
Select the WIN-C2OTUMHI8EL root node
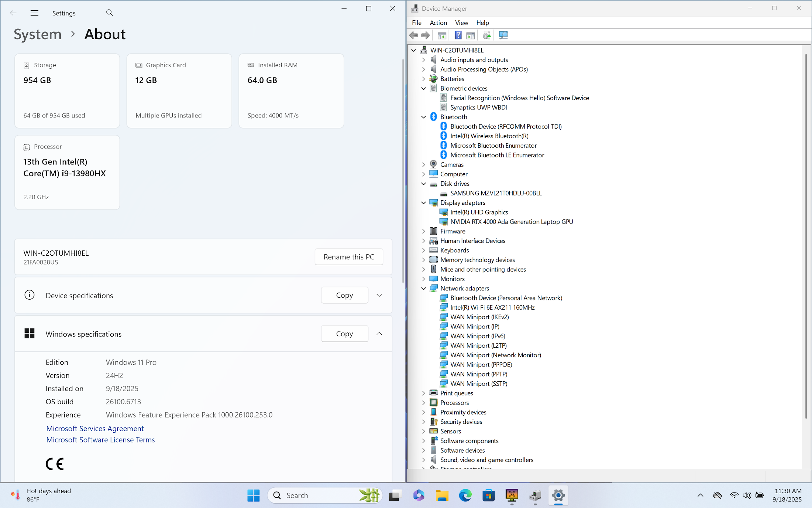(457, 50)
